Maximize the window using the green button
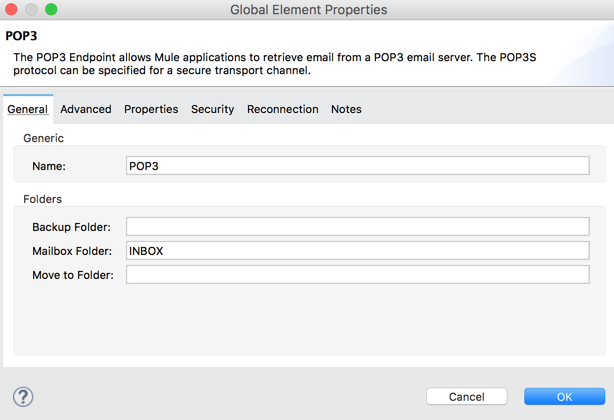Image resolution: width=614 pixels, height=420 pixels. click(x=51, y=10)
